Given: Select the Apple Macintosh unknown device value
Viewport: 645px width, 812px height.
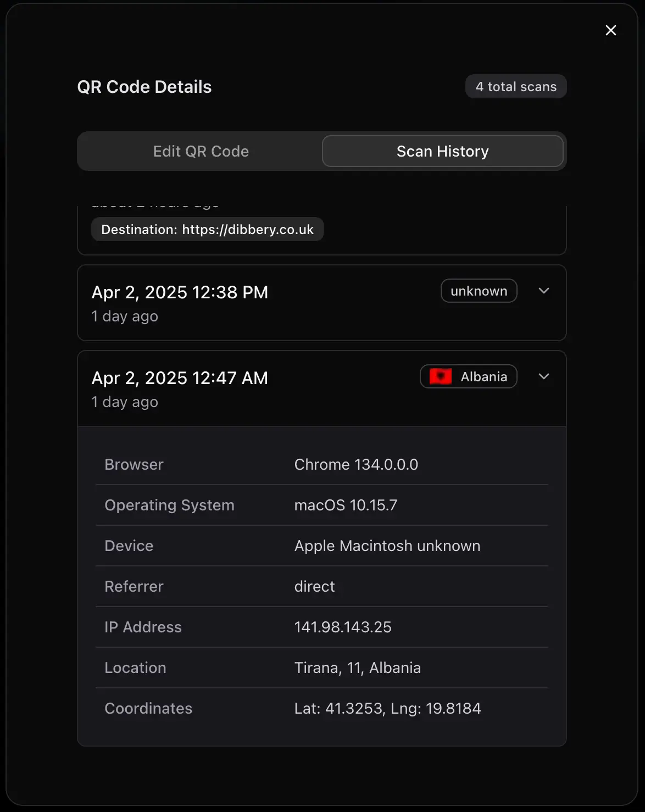Looking at the screenshot, I should point(387,546).
